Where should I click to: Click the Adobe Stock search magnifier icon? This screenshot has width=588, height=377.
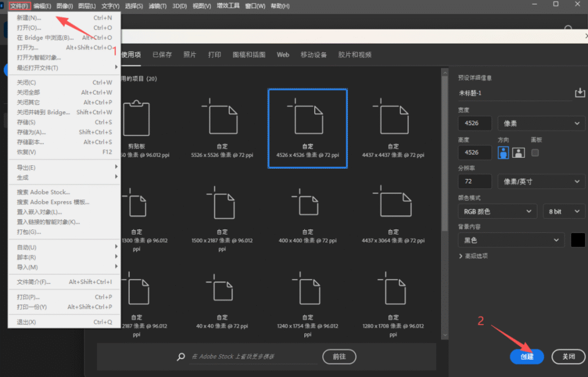point(181,356)
